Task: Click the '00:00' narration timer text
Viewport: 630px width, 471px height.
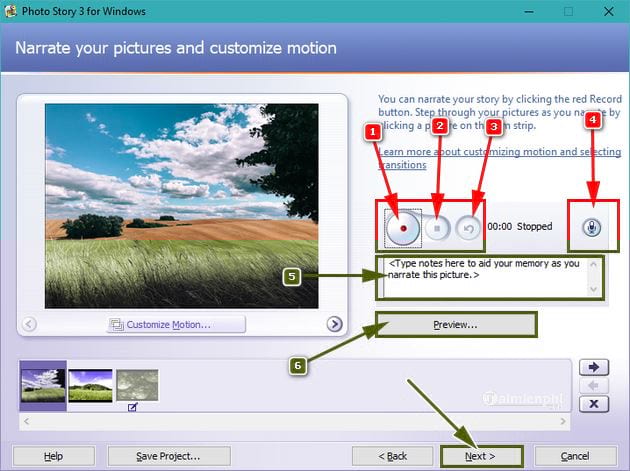Action: 499,227
